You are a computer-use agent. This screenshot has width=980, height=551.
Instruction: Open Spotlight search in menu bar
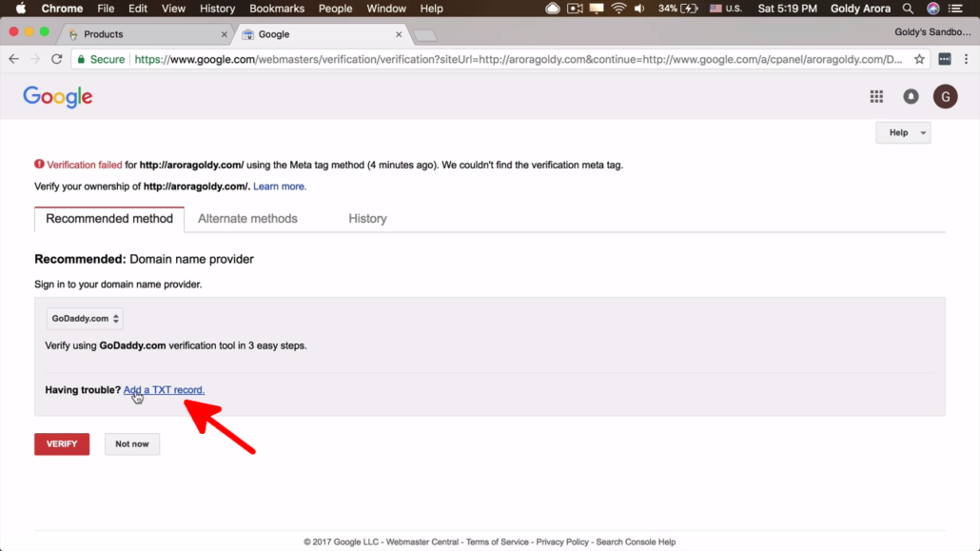(x=908, y=9)
